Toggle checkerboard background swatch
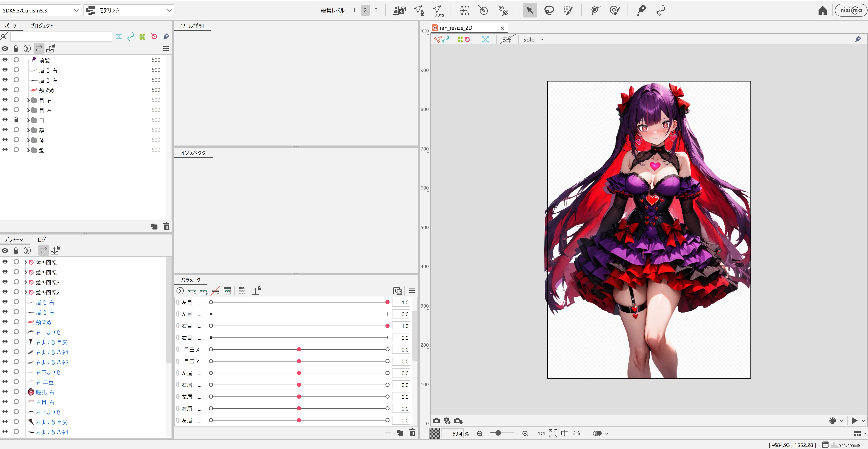Image resolution: width=868 pixels, height=449 pixels. click(435, 434)
